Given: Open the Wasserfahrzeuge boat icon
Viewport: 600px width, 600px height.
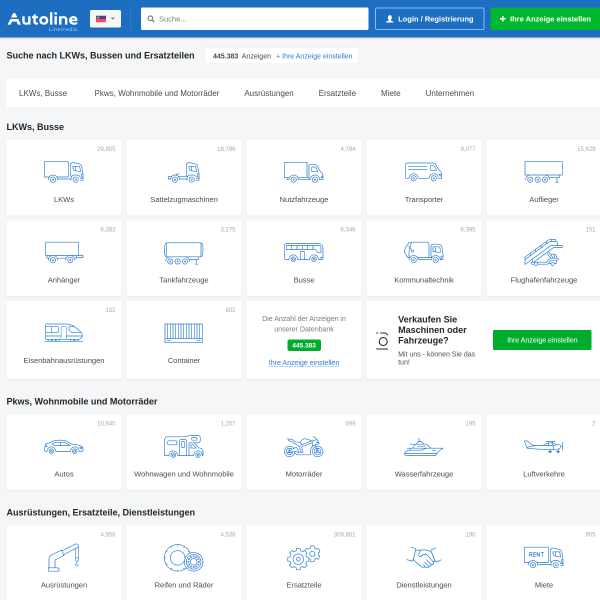Looking at the screenshot, I should pos(424,447).
